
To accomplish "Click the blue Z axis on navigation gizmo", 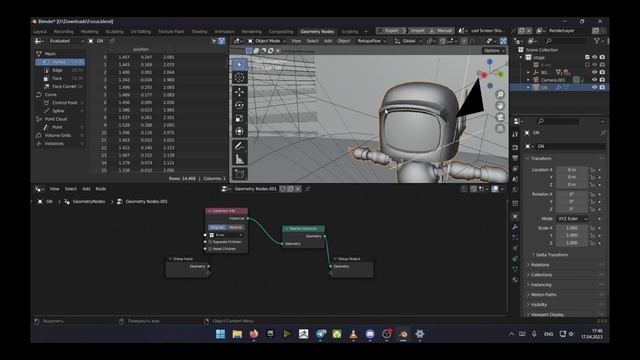I will [x=490, y=62].
